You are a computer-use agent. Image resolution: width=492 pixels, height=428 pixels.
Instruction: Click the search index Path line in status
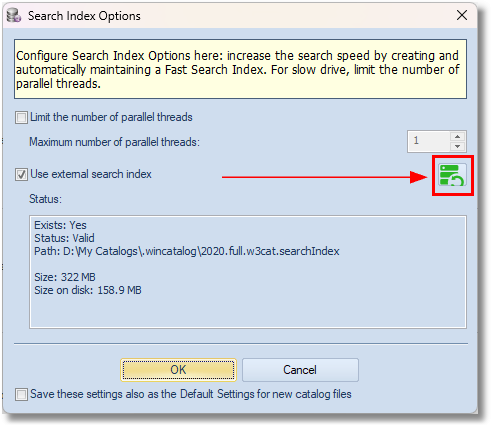click(187, 251)
